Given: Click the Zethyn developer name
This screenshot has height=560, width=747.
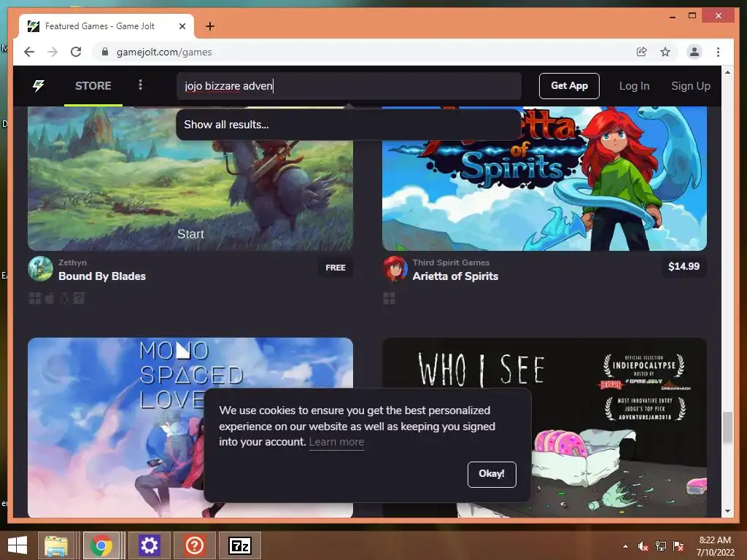Looking at the screenshot, I should 72,262.
